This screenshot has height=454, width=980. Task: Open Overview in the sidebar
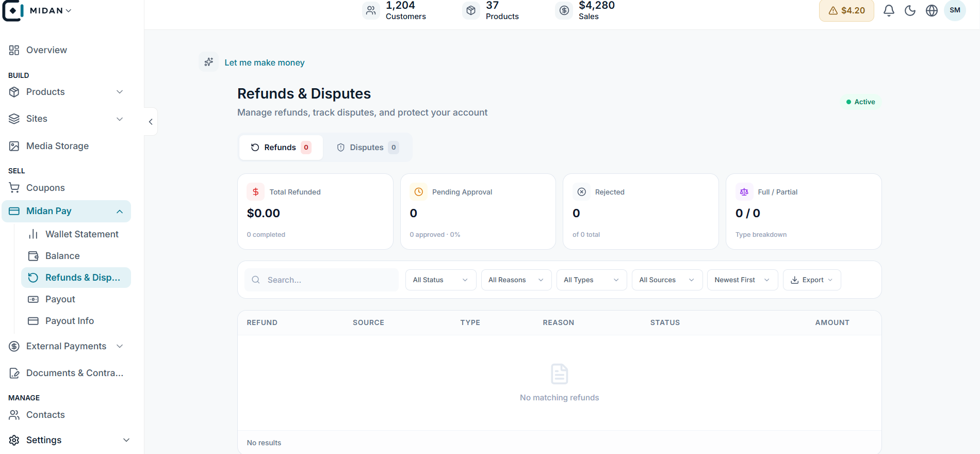66,50
